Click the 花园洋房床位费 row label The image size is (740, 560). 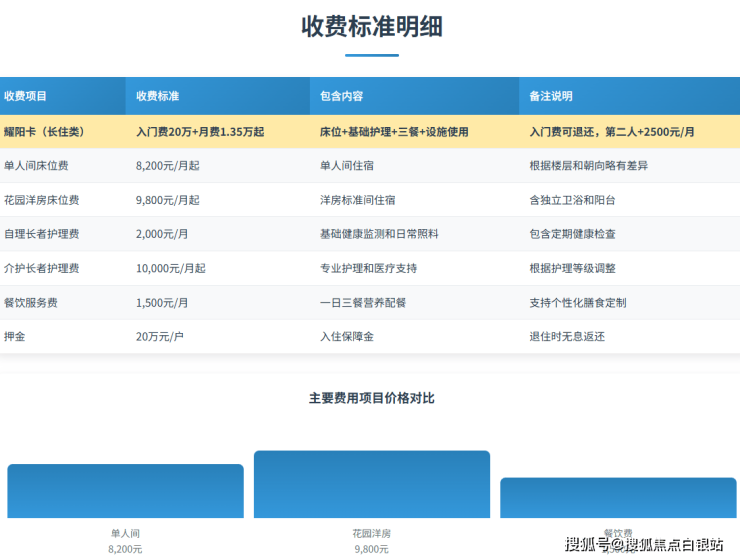pyautogui.click(x=41, y=200)
